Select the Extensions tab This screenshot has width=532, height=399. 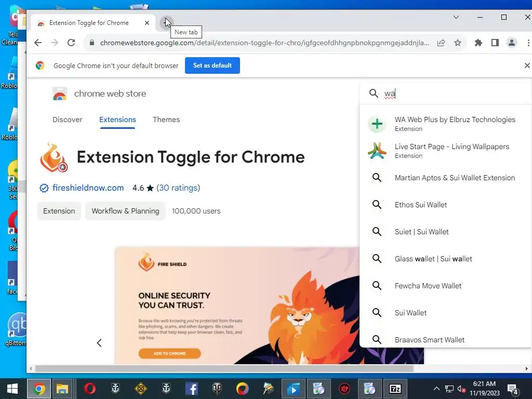click(117, 120)
